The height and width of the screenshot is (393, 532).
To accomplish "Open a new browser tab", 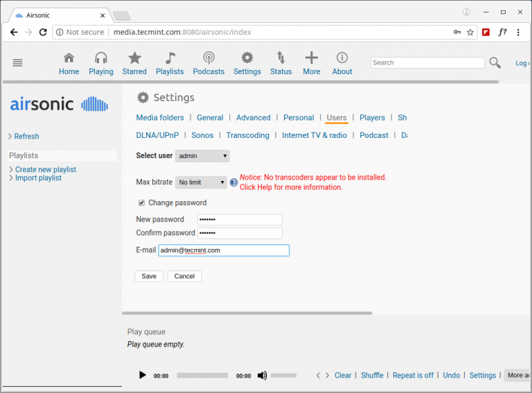I will [121, 16].
